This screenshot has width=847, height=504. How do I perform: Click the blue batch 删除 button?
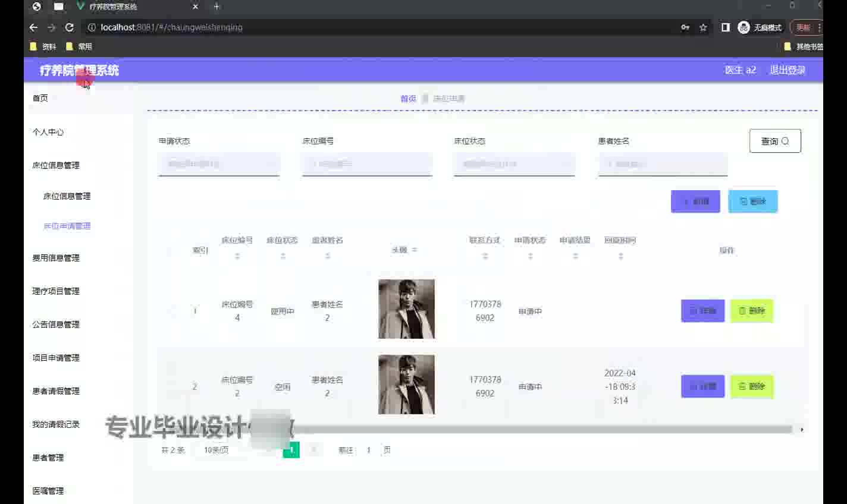coord(752,201)
